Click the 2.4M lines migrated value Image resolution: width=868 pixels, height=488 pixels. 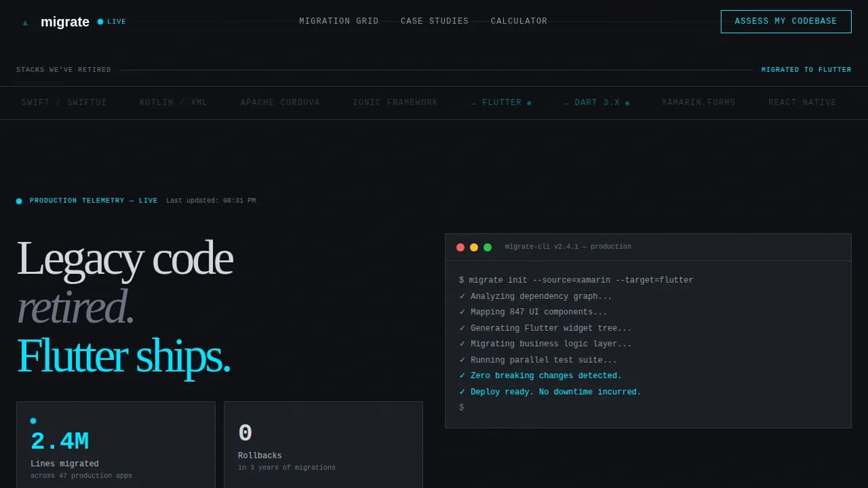pyautogui.click(x=60, y=442)
